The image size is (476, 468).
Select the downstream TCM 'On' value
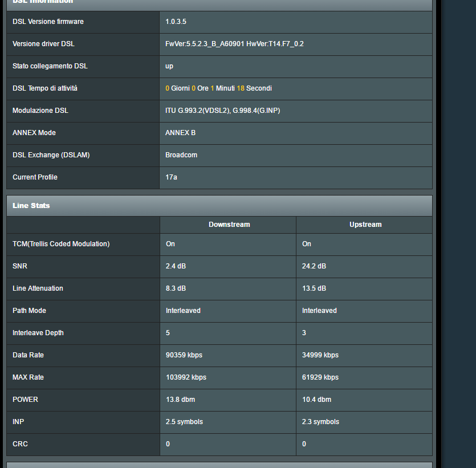170,244
